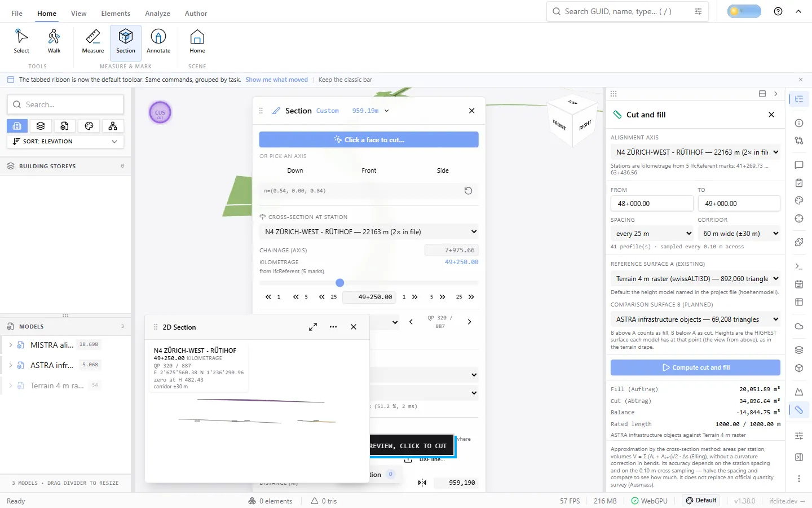Open search filter options icon
The height and width of the screenshot is (508, 812).
point(698,11)
